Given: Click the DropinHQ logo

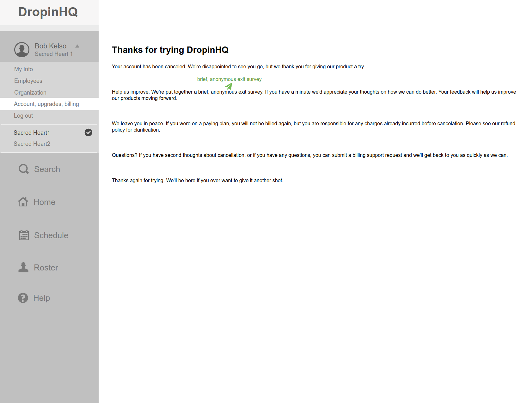Looking at the screenshot, I should 48,12.
